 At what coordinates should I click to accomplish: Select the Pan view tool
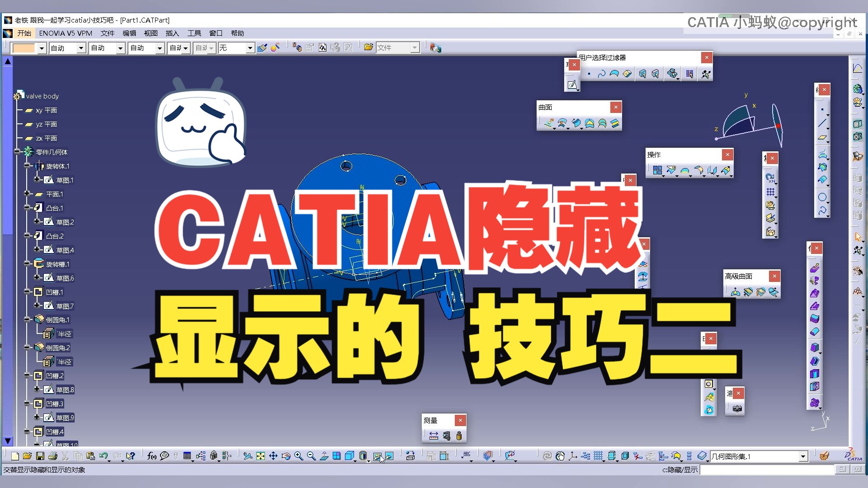[x=273, y=456]
